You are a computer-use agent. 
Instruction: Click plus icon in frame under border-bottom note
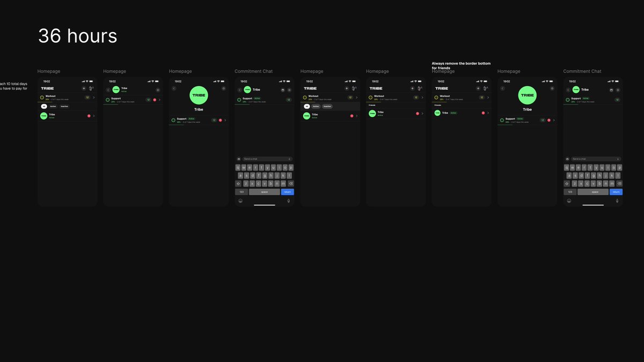click(478, 88)
